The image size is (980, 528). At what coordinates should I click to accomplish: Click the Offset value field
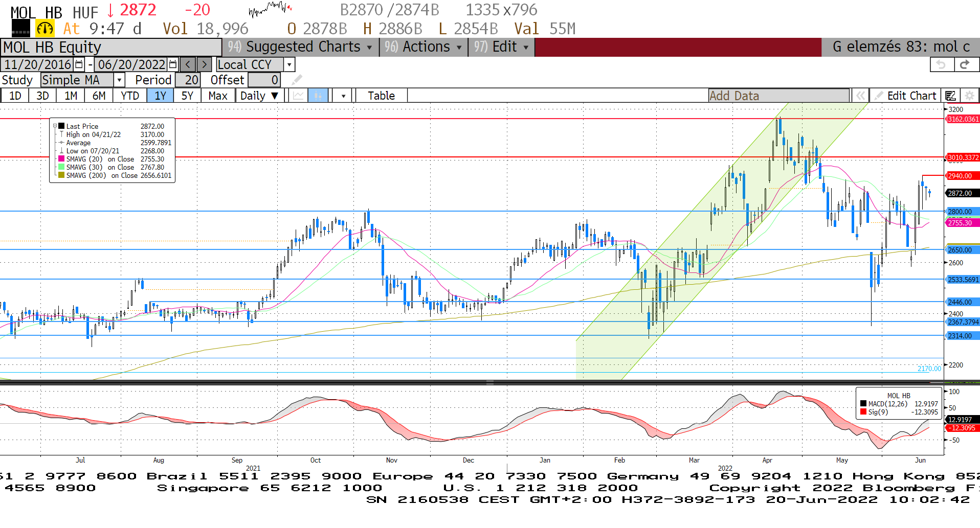click(x=264, y=80)
